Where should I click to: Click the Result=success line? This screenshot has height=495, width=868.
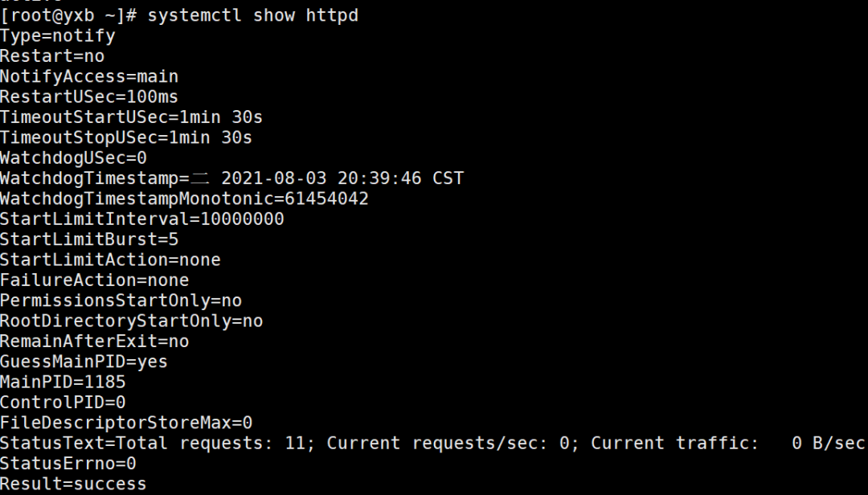point(73,484)
